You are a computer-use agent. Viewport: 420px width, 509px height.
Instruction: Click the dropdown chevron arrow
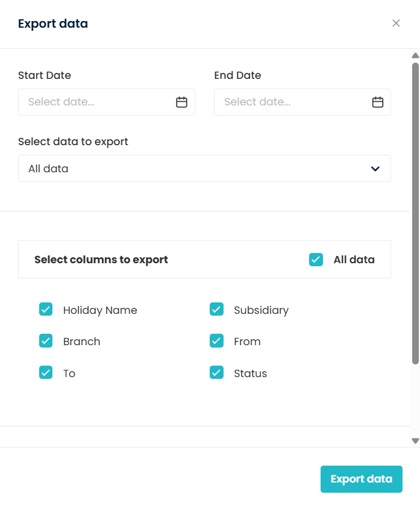click(x=375, y=169)
